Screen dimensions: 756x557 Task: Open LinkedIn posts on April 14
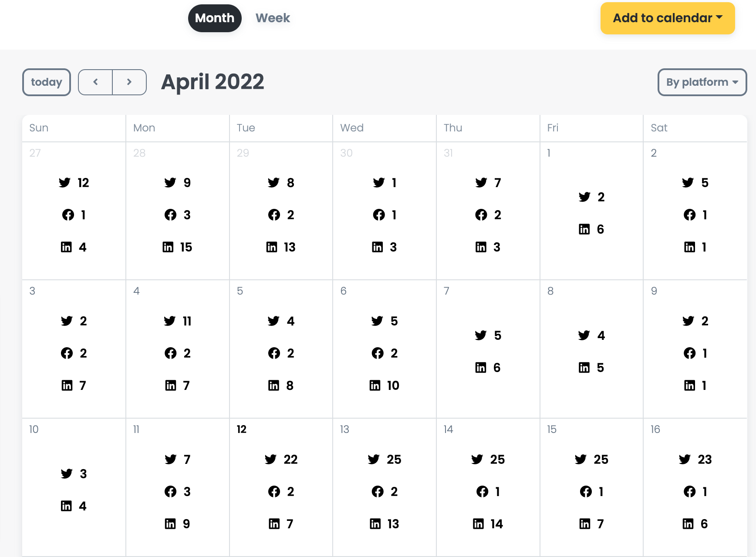pyautogui.click(x=488, y=524)
